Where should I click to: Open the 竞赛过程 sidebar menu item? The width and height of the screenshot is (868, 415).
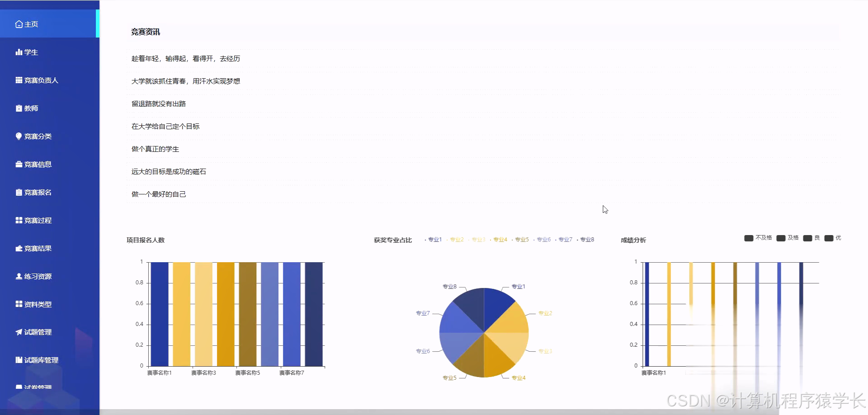point(50,220)
